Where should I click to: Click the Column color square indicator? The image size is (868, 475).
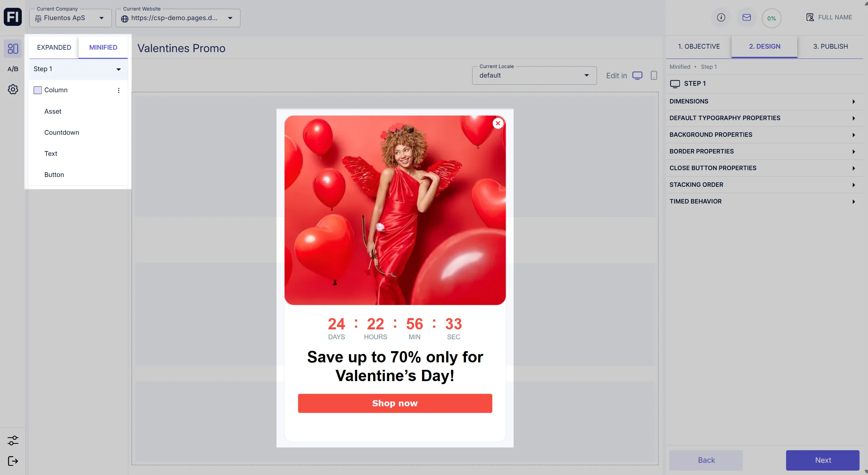coord(38,90)
